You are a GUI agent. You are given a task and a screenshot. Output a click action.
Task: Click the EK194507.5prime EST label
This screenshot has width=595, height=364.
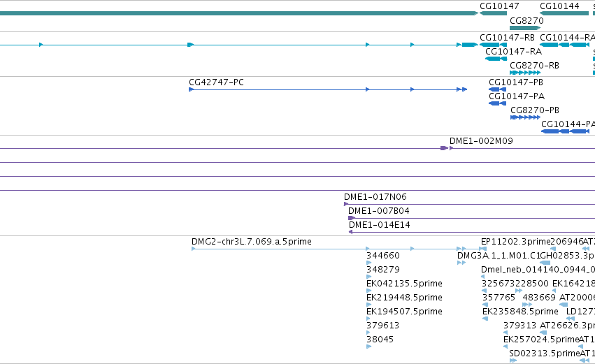click(404, 312)
